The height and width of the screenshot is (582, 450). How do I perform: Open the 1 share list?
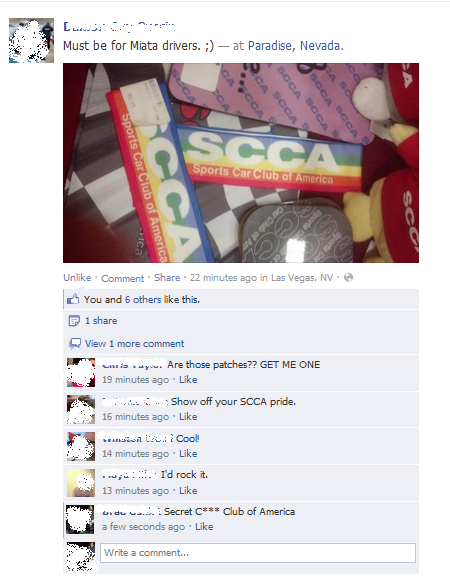[x=101, y=321]
